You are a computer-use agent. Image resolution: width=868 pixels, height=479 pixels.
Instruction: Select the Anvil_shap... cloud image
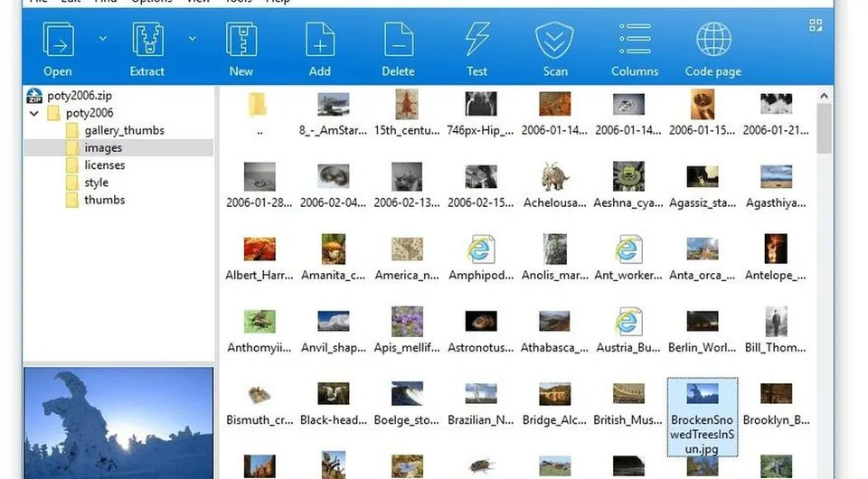tap(334, 331)
